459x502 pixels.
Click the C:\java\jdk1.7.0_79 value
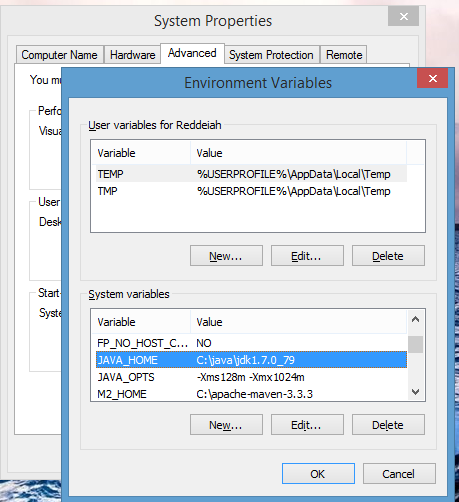point(246,360)
